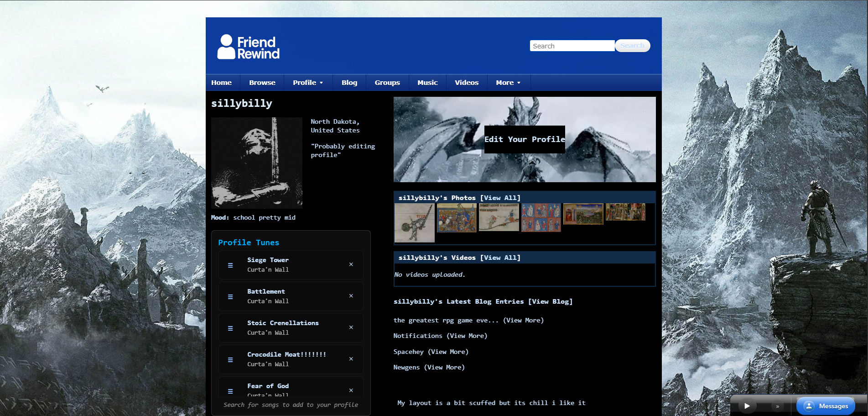Go to Home in navigation bar

coord(221,83)
